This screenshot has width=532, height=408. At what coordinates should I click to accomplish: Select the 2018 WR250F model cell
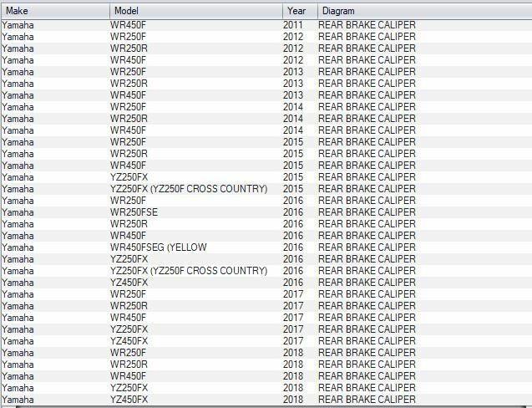(x=128, y=353)
